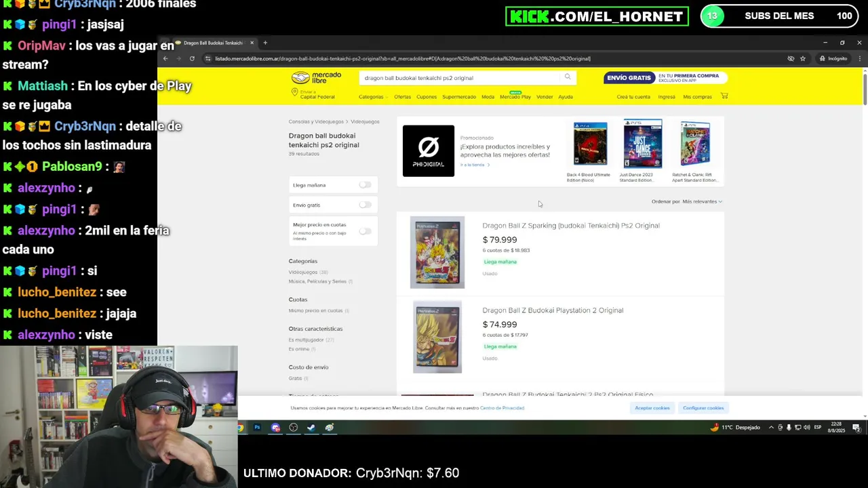868x488 pixels.
Task: Open Dragon Ball Z Budokai Playstation 2 listing
Action: tap(553, 310)
